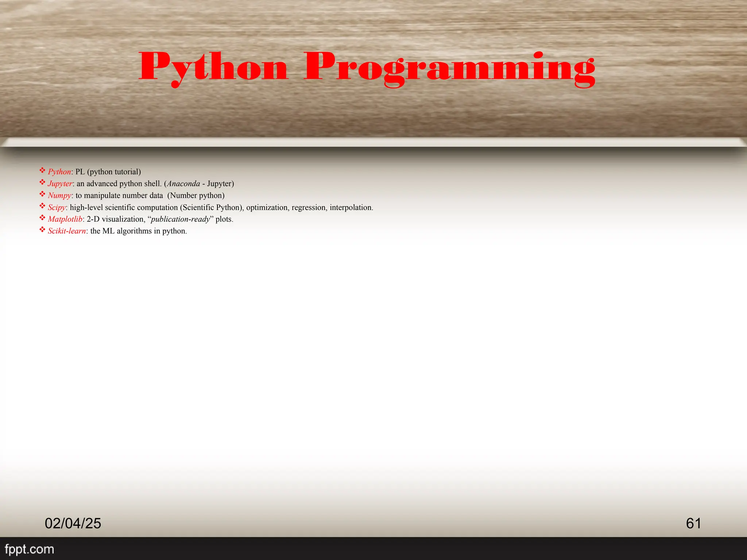Click the red word 'Jupyter'

(60, 183)
